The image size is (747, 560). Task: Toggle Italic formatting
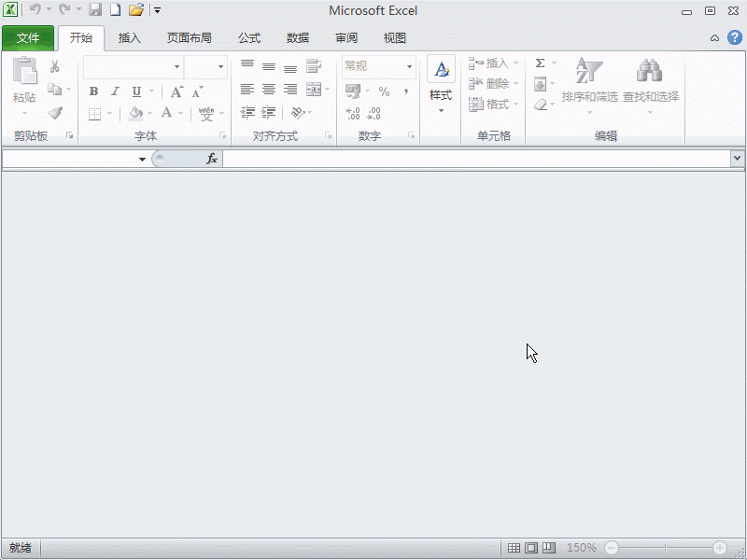tap(115, 91)
